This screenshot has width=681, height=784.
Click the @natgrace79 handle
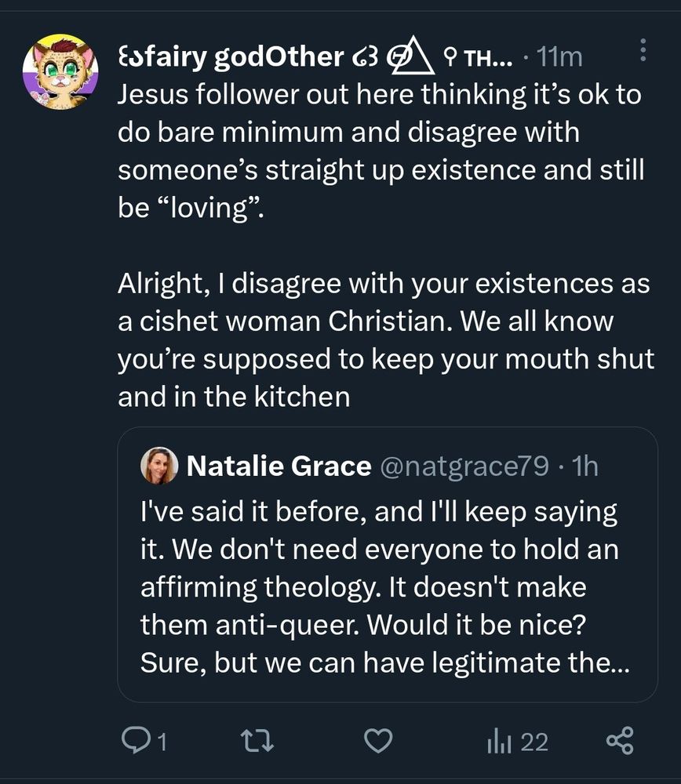click(464, 466)
